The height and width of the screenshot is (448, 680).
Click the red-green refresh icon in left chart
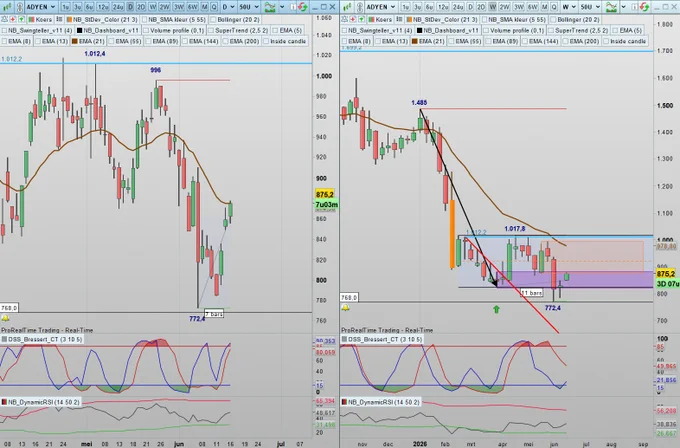coord(303,7)
